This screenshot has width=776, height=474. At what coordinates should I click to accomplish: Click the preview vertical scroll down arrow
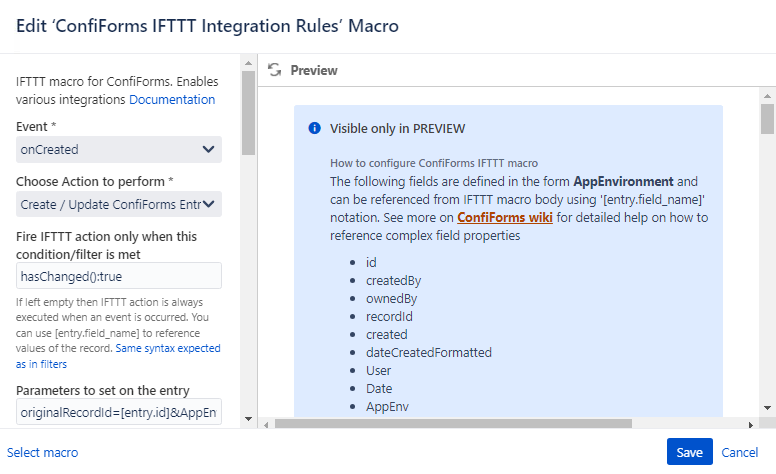pos(767,408)
